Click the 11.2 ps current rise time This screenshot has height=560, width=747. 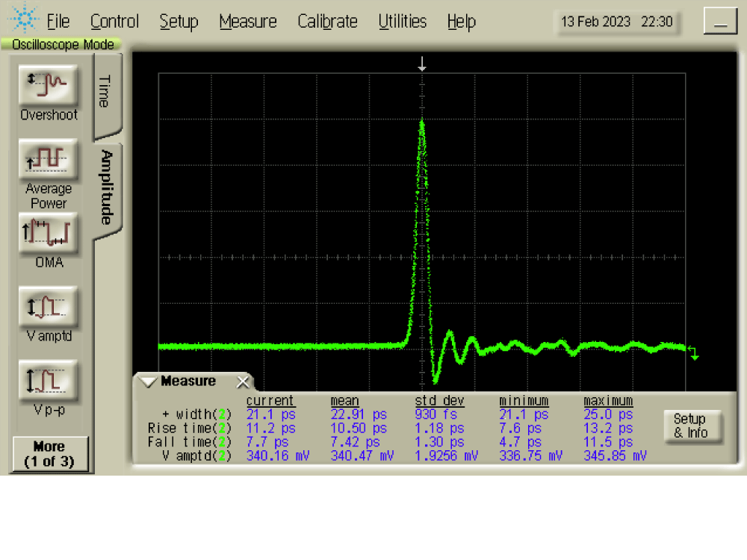[271, 428]
